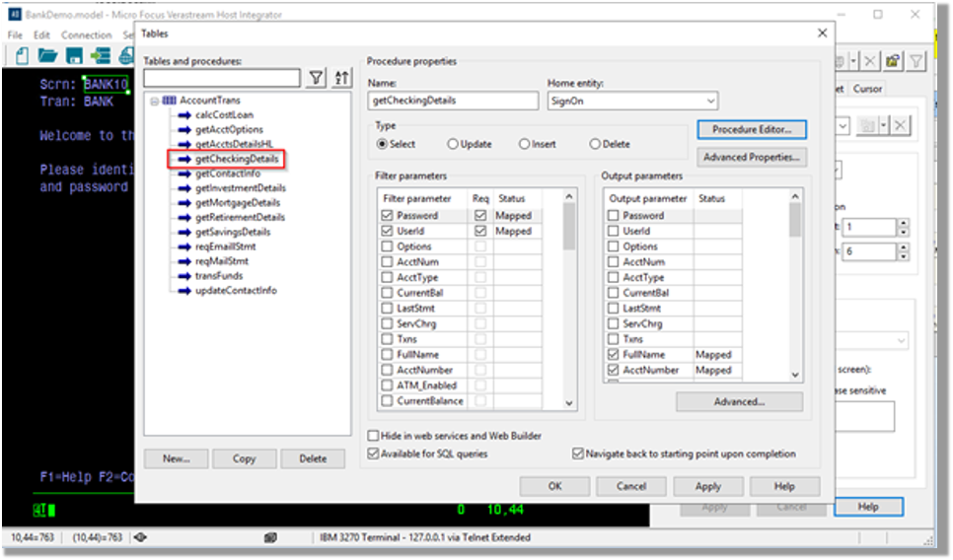Open the Edit menu
Viewport: 953px width, 560px height.
[41, 35]
